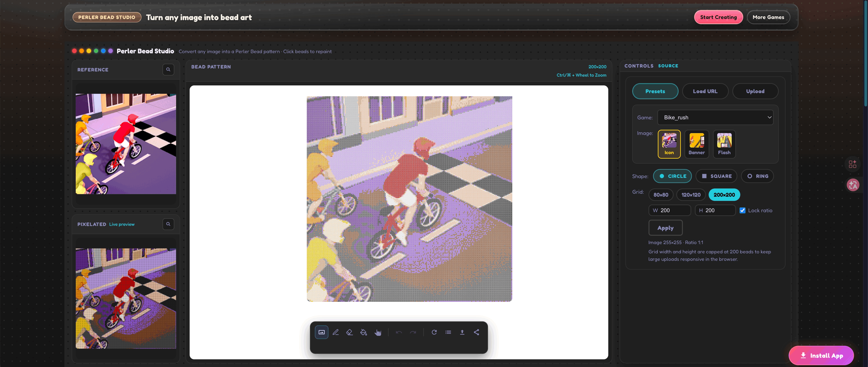Screen dimensions: 868x367
Task: Click the bead pattern canvas image
Action: pos(409,199)
